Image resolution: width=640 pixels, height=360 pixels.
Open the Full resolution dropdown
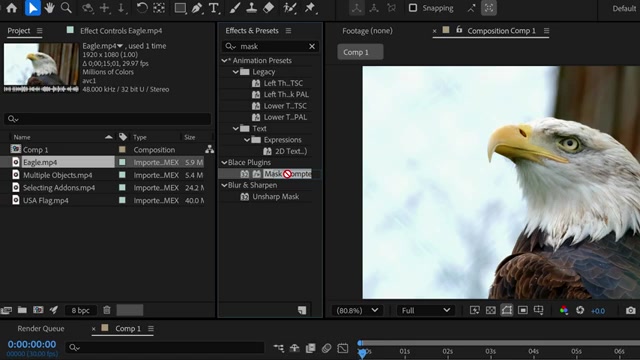coord(426,311)
